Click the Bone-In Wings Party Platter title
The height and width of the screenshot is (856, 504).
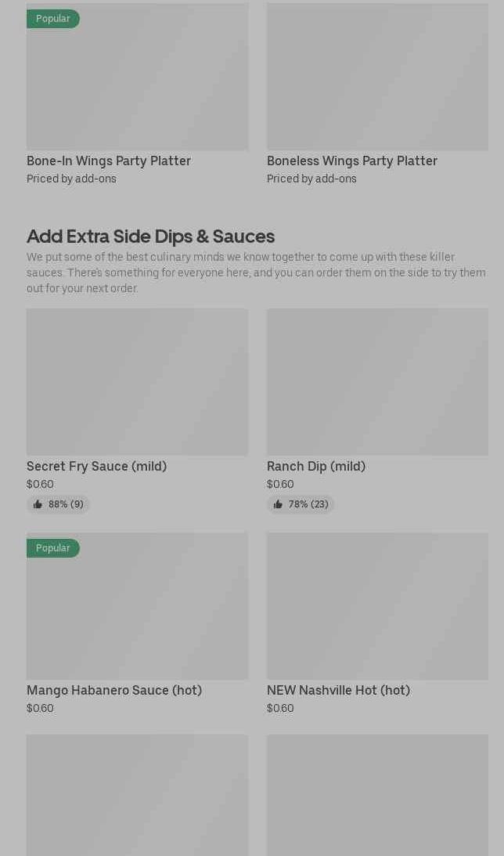(109, 161)
